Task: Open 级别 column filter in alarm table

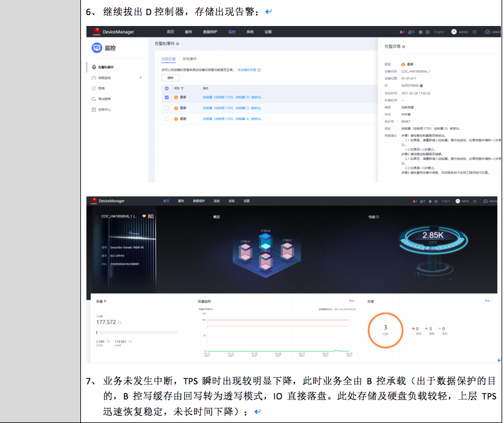Action: [x=181, y=88]
